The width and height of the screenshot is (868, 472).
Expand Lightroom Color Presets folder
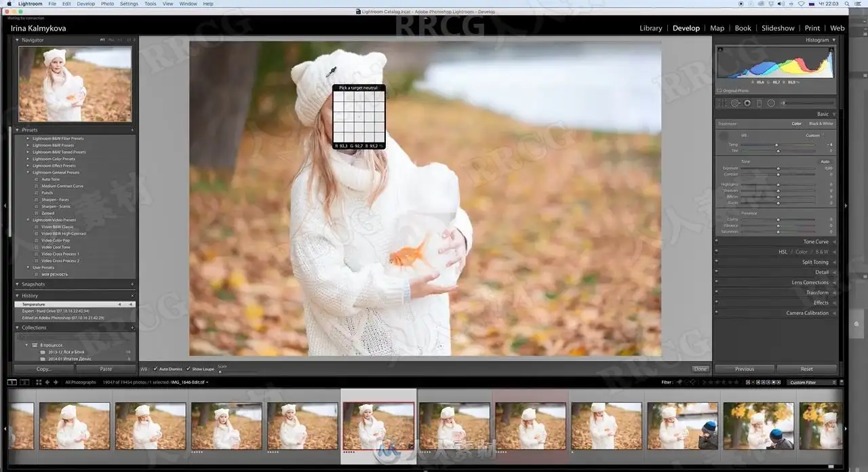(28, 159)
